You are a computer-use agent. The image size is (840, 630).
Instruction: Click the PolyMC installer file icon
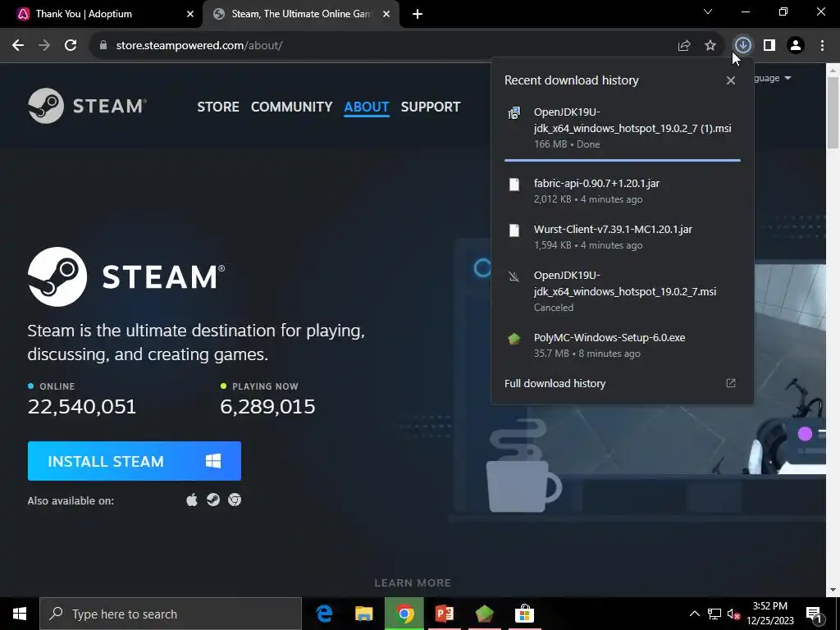pyautogui.click(x=514, y=339)
